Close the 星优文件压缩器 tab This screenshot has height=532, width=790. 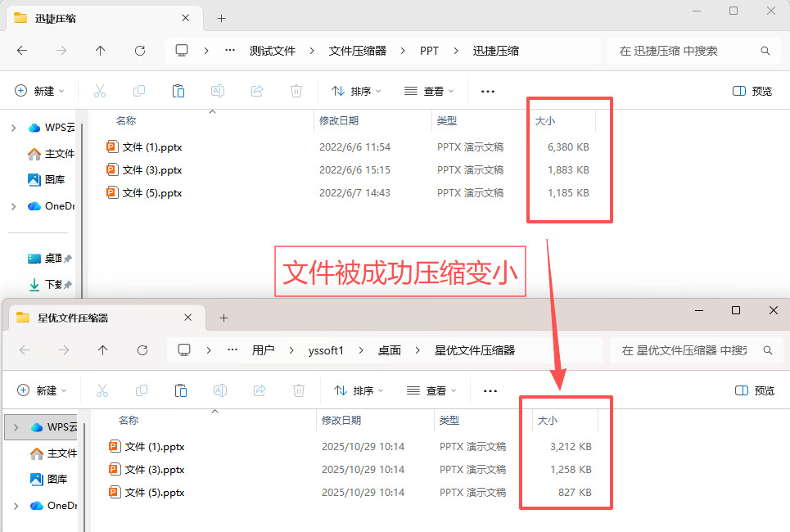188,318
